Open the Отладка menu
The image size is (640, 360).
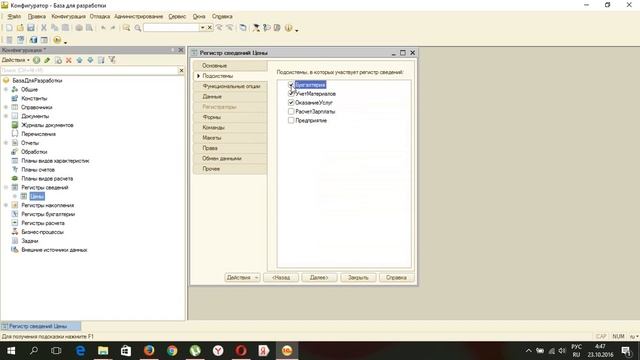click(x=100, y=16)
